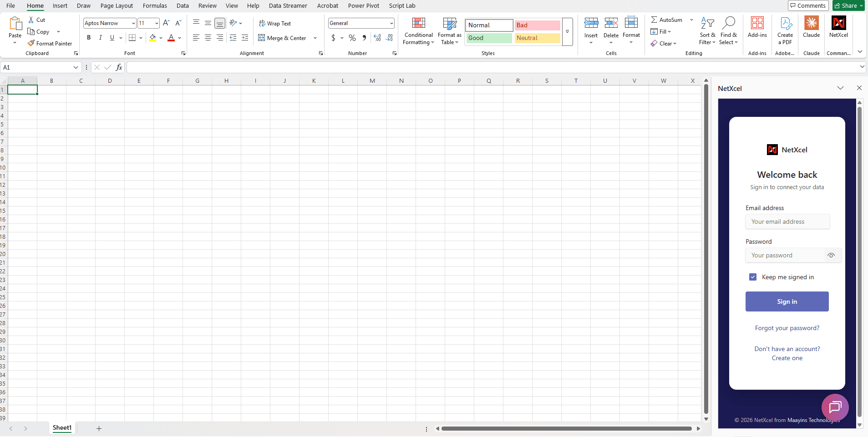
Task: Open the NetXcel pane options chevron
Action: (840, 88)
